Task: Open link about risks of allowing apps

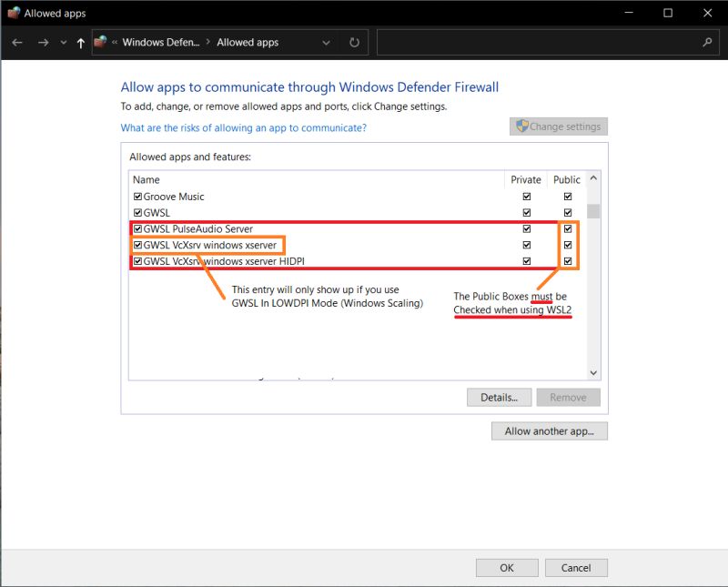Action: tap(243, 127)
